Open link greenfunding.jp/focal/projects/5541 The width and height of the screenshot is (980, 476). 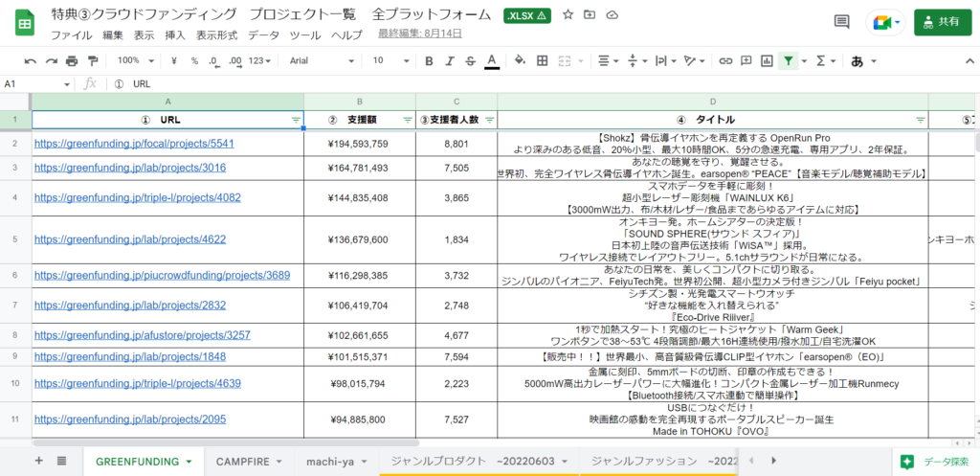coord(134,144)
